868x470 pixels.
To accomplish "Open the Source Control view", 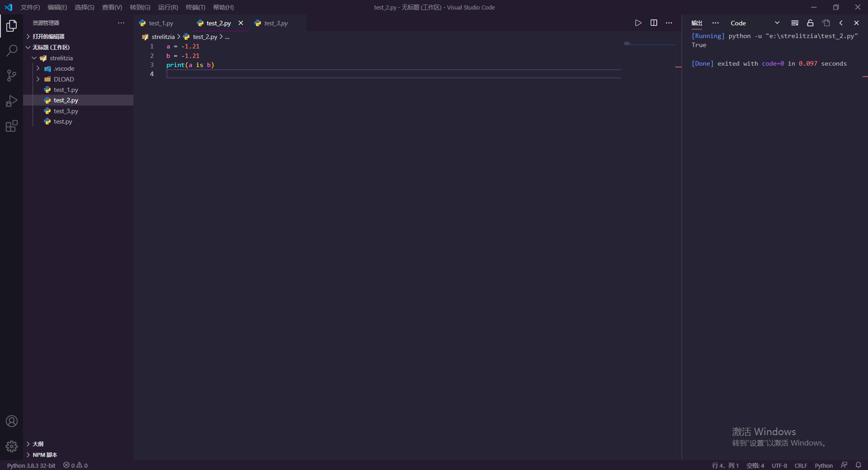I will [11, 76].
